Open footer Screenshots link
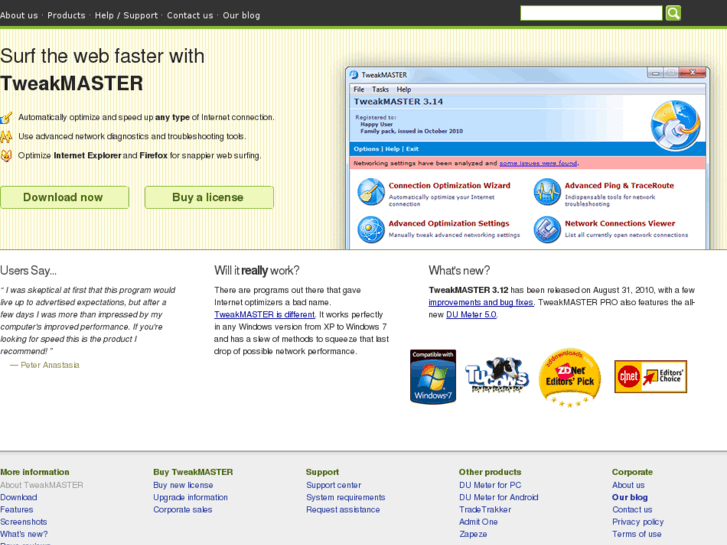The height and width of the screenshot is (545, 727). coord(24,522)
